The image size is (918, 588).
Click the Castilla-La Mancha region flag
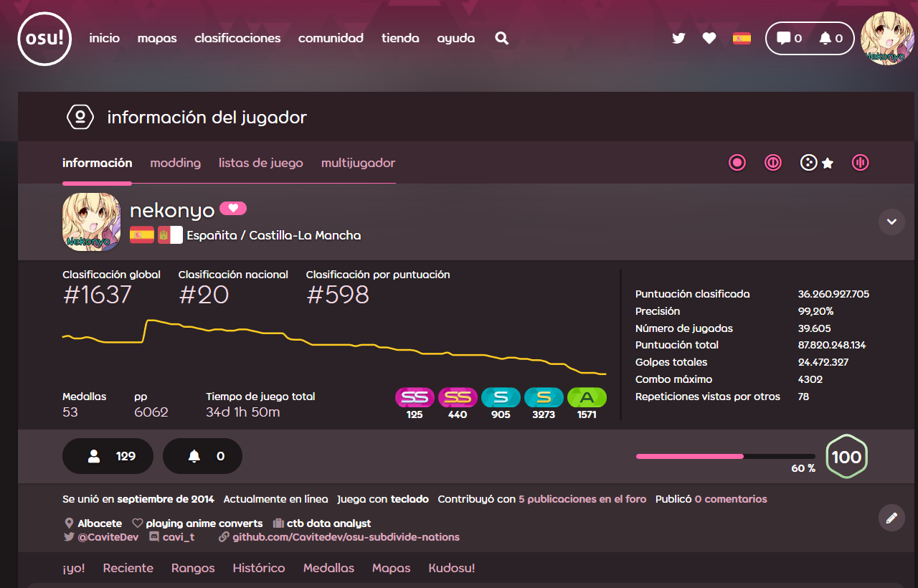(170, 235)
